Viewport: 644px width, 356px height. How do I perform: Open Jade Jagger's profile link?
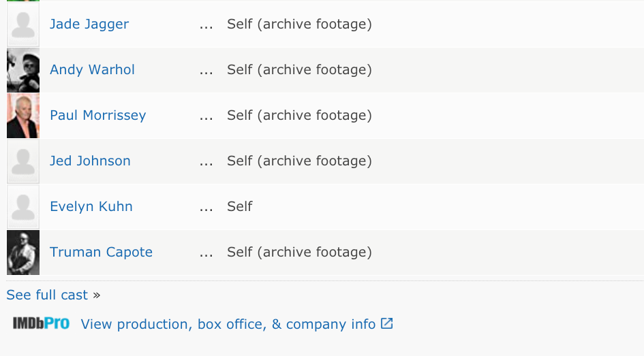[89, 25]
